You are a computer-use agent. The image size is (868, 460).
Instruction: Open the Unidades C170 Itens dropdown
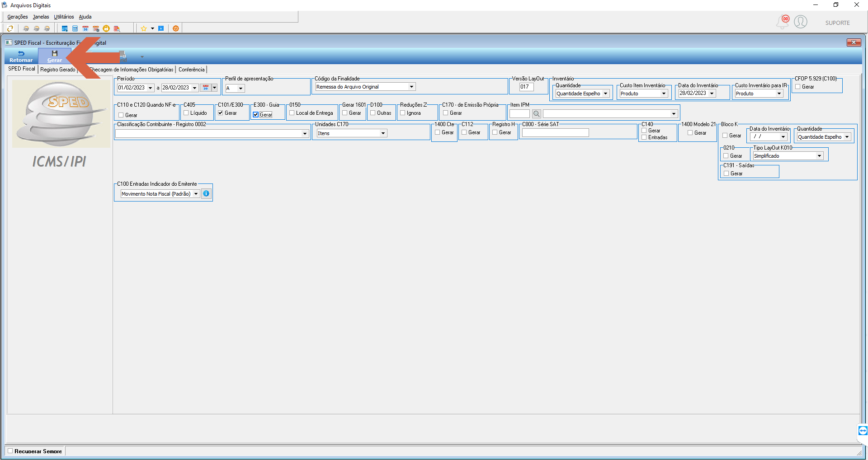383,133
